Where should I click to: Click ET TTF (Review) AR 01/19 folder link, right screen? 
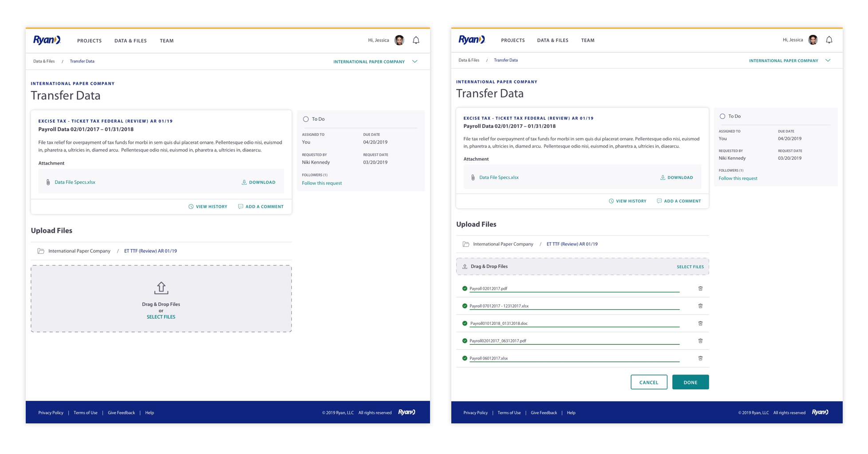click(x=572, y=244)
